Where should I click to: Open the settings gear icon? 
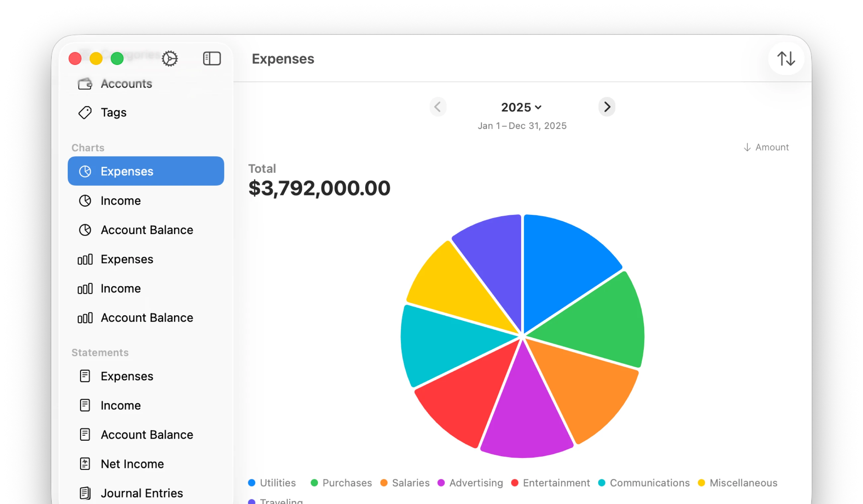[170, 58]
